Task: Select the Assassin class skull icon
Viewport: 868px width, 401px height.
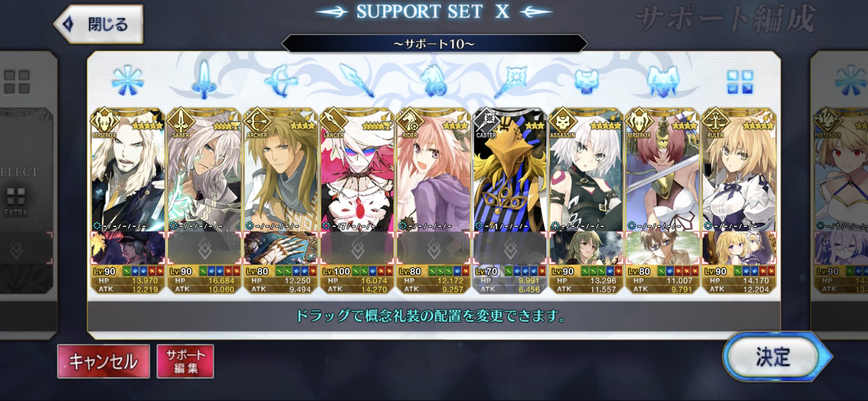Action: point(586,81)
